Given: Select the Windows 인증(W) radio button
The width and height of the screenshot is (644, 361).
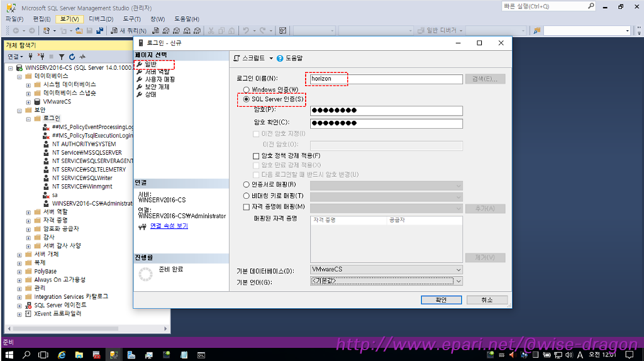Looking at the screenshot, I should (247, 89).
